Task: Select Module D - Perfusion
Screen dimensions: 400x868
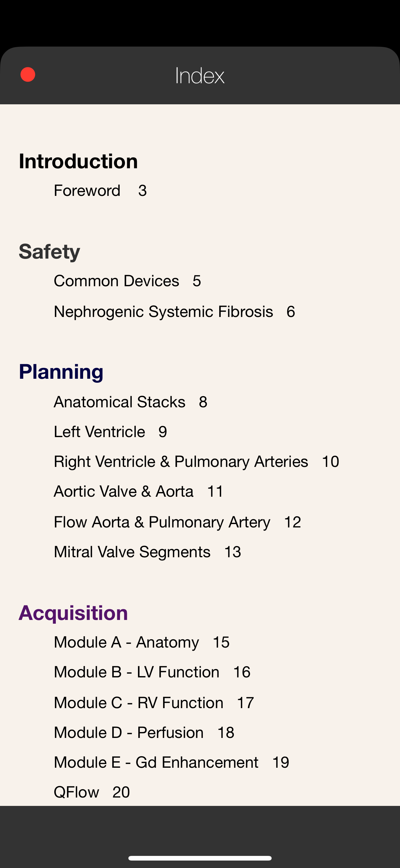Action: (144, 733)
